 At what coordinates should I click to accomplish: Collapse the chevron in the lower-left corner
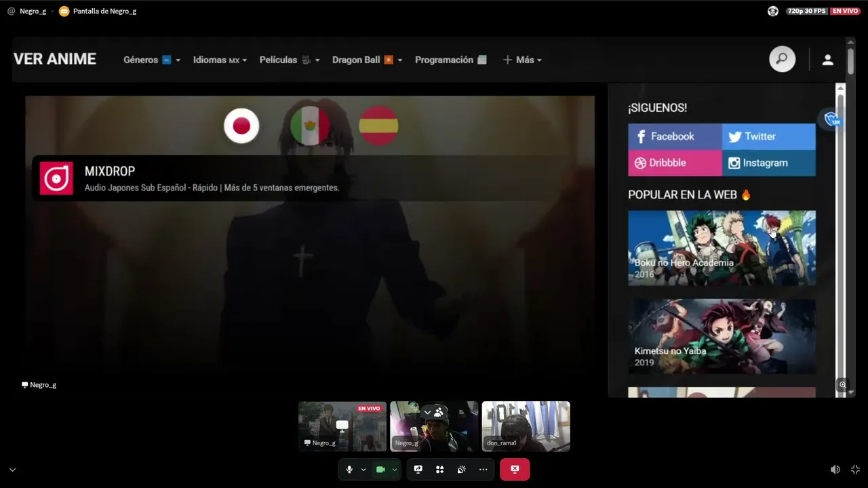click(12, 469)
